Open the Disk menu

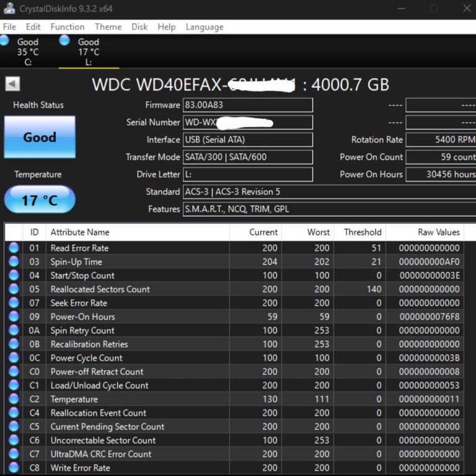click(x=139, y=27)
